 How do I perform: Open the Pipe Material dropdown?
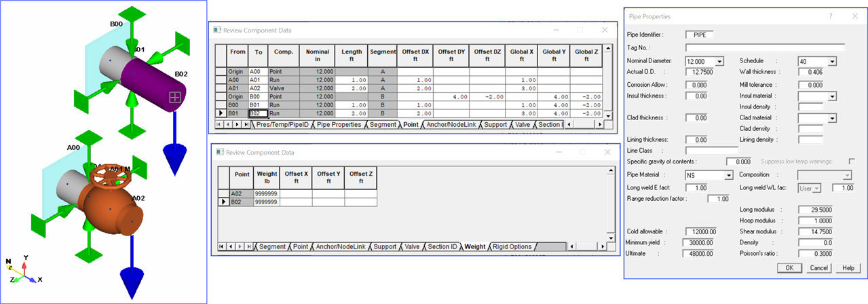(x=729, y=176)
